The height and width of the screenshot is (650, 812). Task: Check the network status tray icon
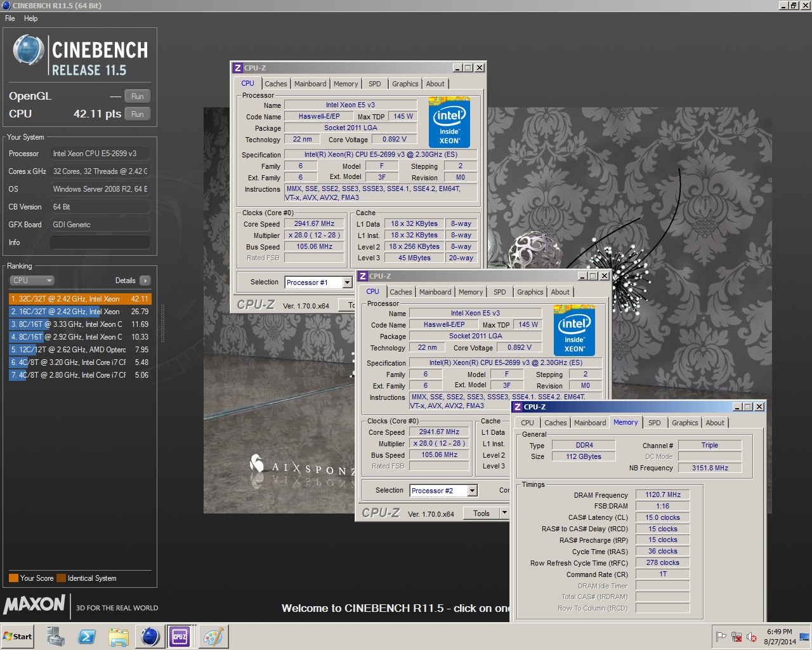(x=737, y=637)
